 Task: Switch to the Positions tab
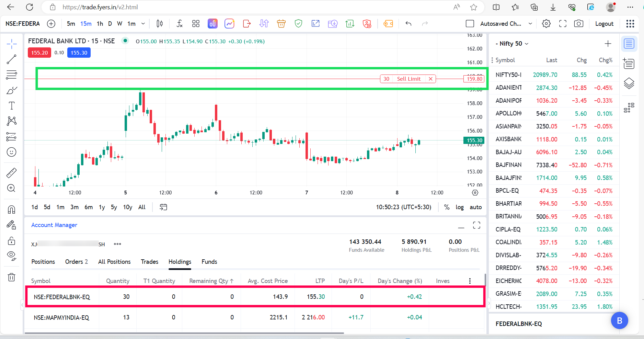[43, 262]
